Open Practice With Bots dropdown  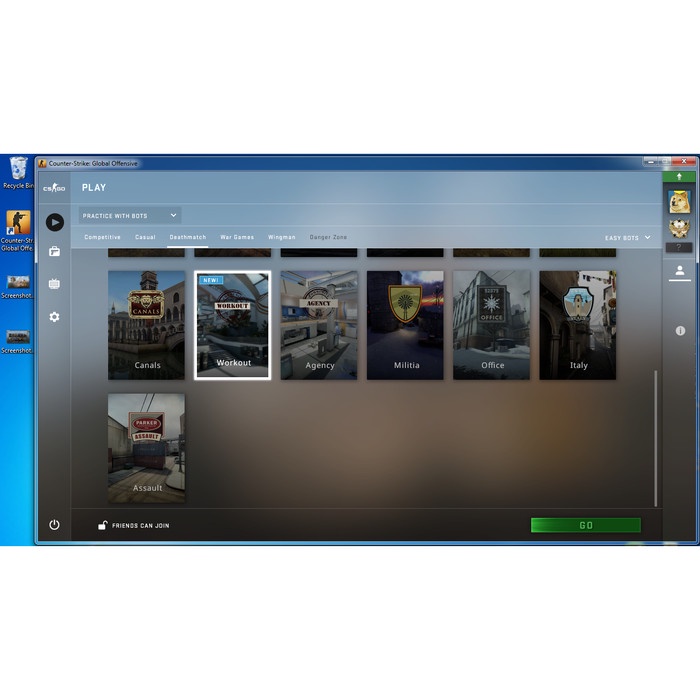130,216
